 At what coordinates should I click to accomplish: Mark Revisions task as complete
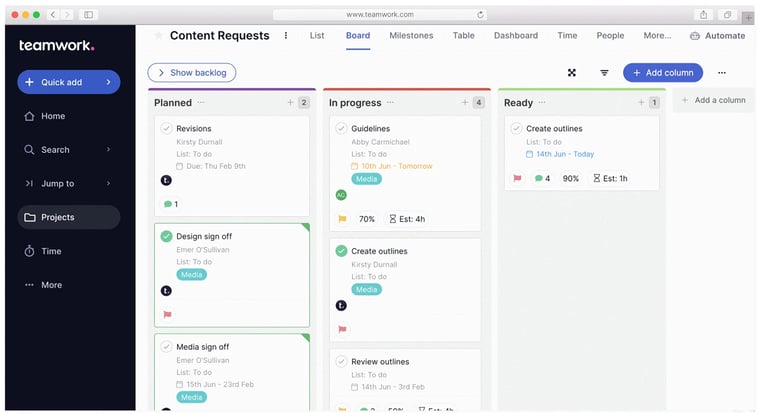coord(166,129)
